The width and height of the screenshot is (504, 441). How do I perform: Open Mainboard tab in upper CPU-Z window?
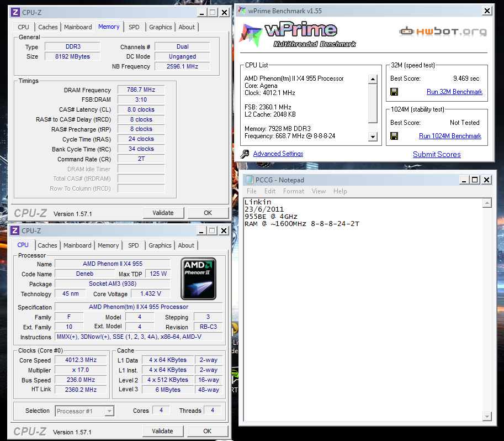pos(78,28)
